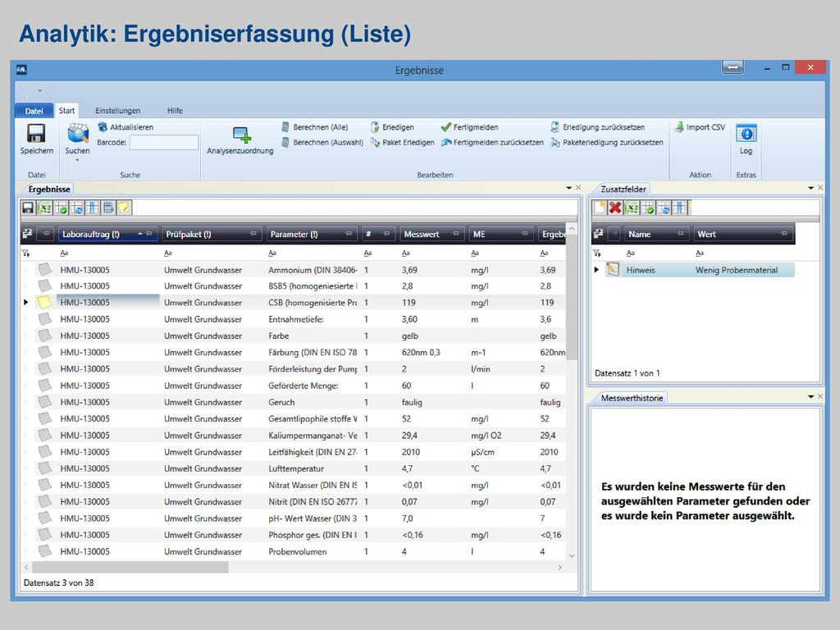Viewport: 840px width, 630px height.
Task: Open the Aa filter operator under Prüfpaket (!)
Action: pos(168,253)
